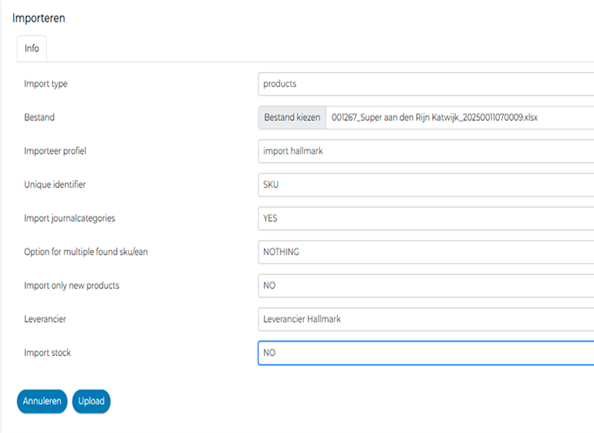Toggle Import only new products NO field

click(x=426, y=286)
